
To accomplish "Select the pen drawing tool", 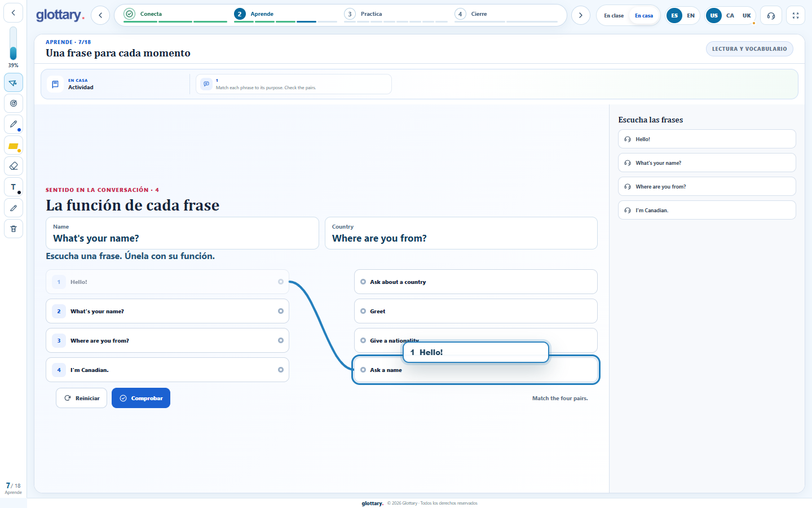I will pos(14,124).
